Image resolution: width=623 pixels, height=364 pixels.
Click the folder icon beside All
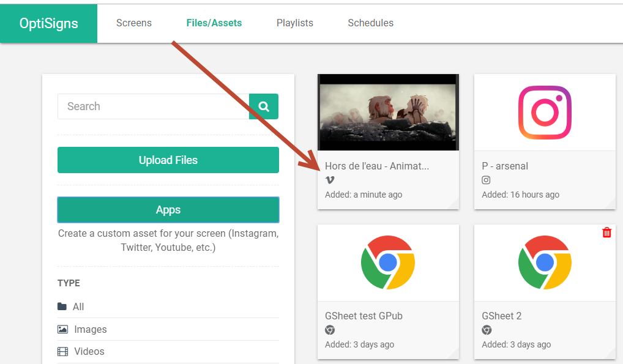(x=62, y=306)
